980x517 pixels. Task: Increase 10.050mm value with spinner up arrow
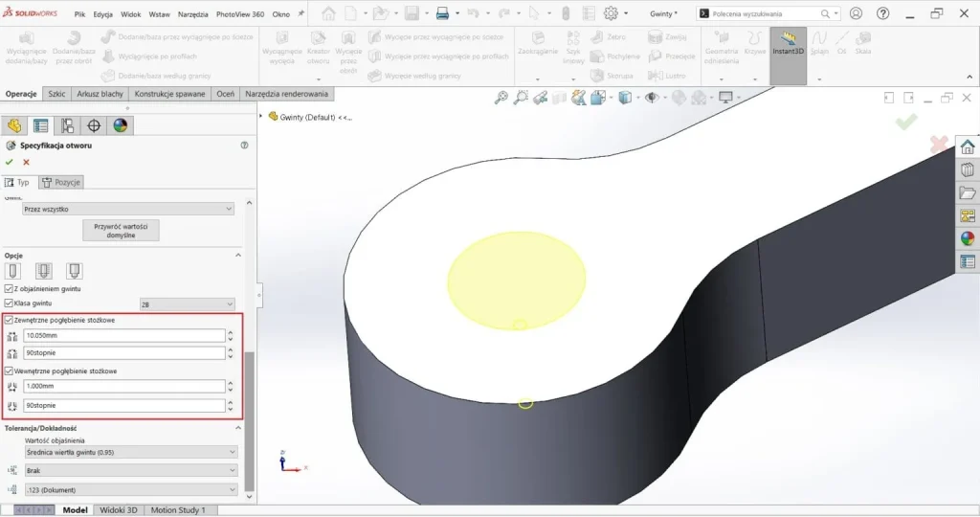point(230,332)
